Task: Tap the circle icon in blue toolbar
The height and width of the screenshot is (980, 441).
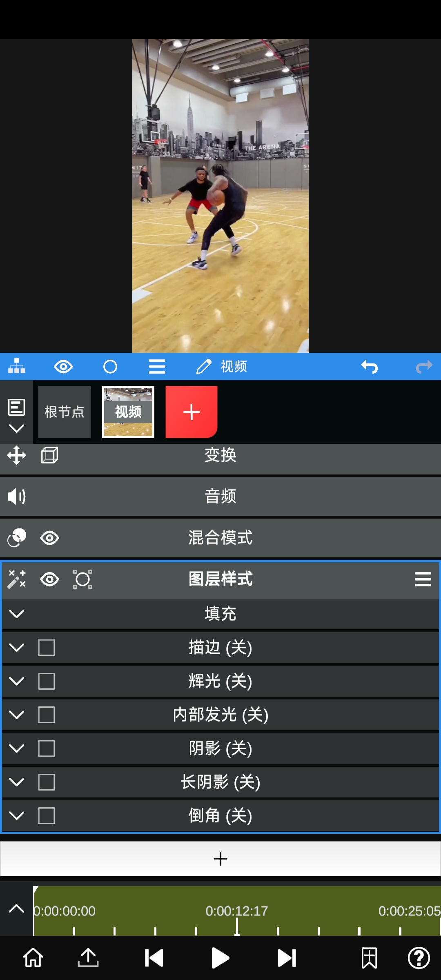Action: point(110,366)
